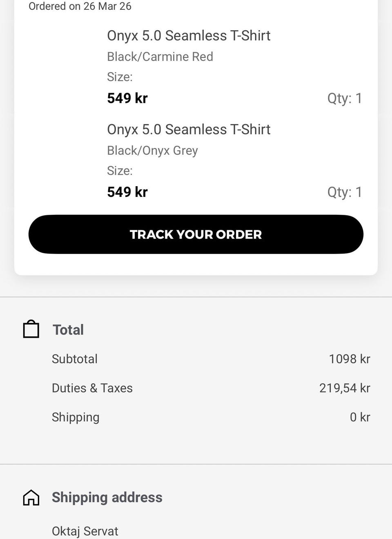Tap the Black/Carmine Red color label
This screenshot has height=539, width=392.
(x=160, y=56)
